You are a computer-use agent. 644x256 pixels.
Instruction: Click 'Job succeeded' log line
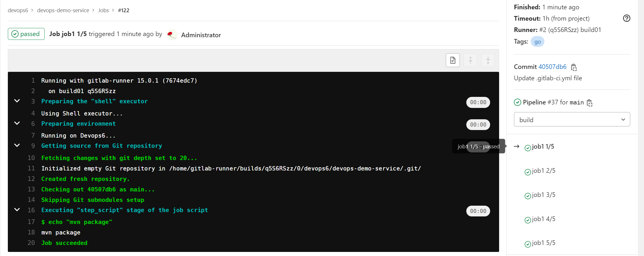click(64, 243)
